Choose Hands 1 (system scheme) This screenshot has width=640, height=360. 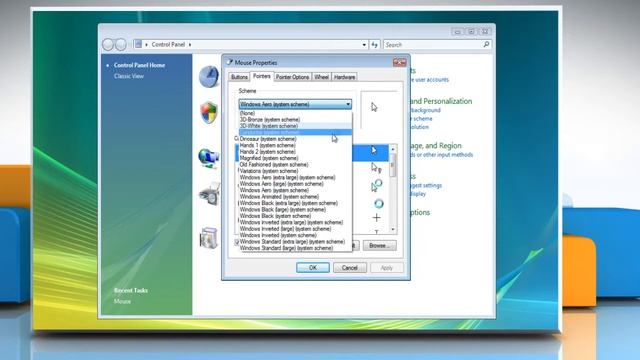[295, 145]
